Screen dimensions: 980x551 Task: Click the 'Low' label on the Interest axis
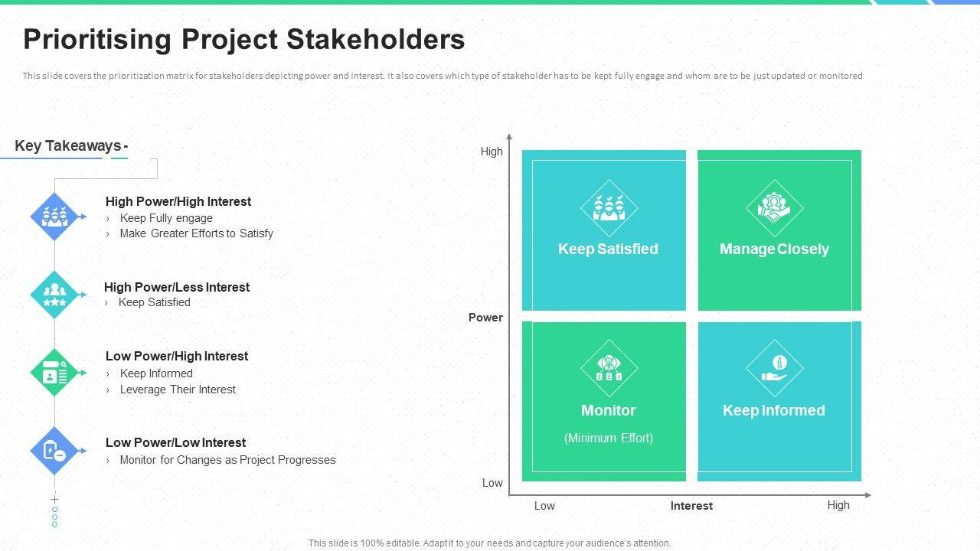click(x=544, y=506)
